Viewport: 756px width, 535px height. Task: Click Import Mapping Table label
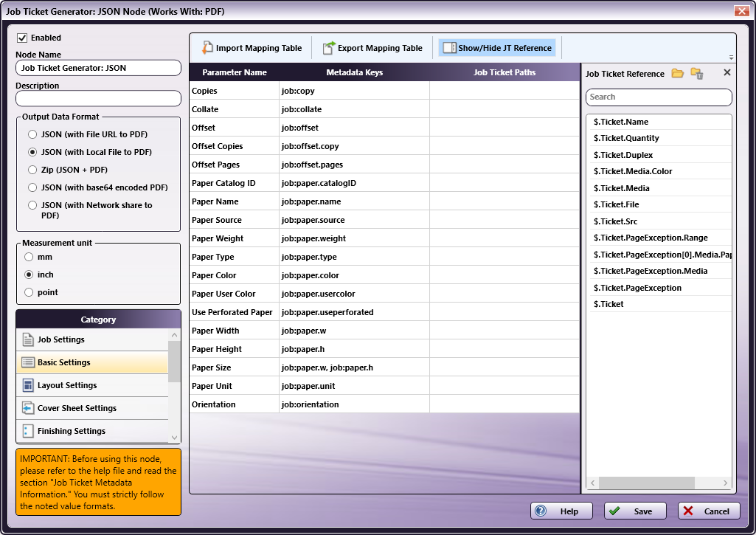259,48
